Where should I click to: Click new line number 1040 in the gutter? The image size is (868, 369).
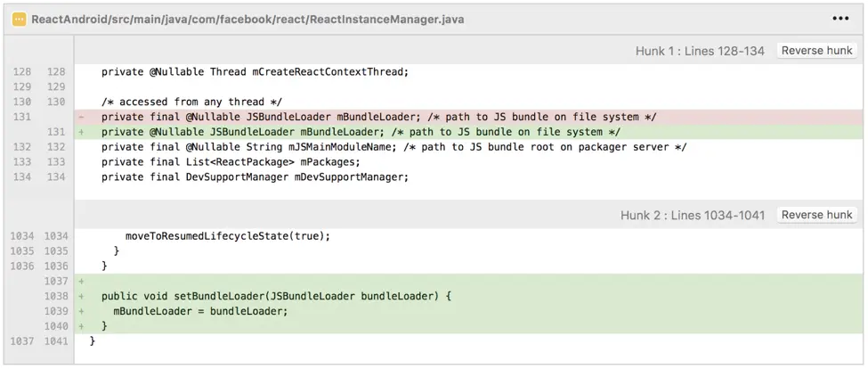click(x=56, y=326)
